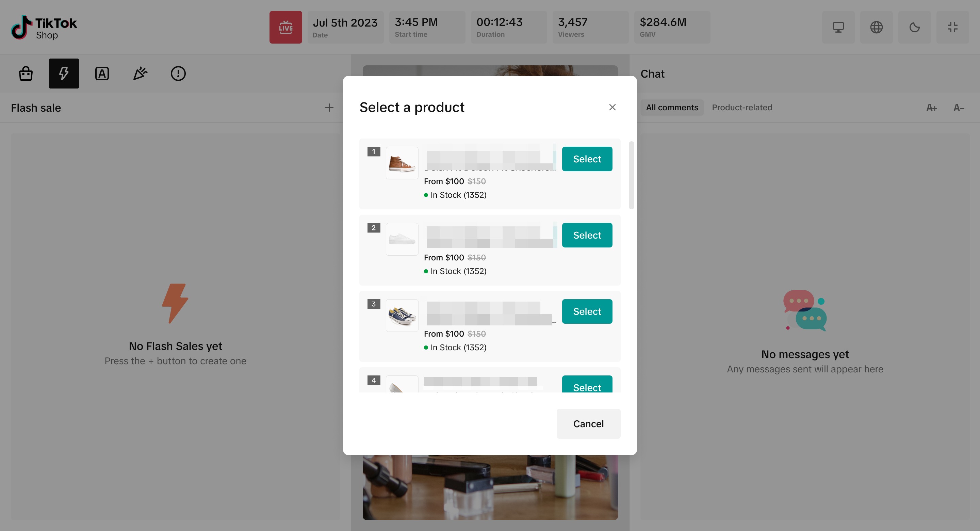Image resolution: width=980 pixels, height=531 pixels.
Task: Click the red LIVE broadcast icon
Action: click(285, 27)
